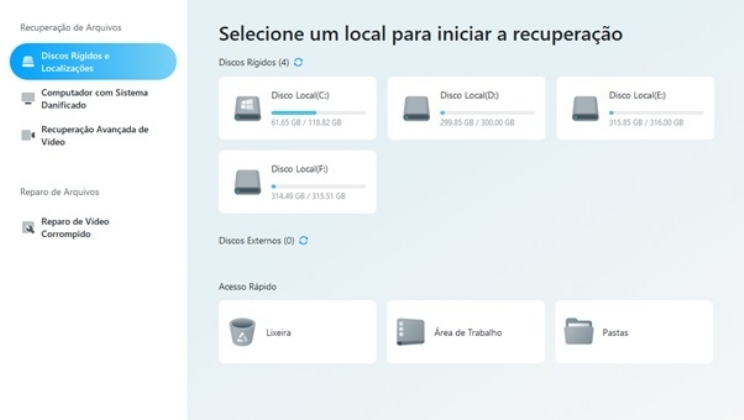Viewport: 744px width, 420px height.
Task: Click the Discos Externos (0) heading
Action: 256,241
